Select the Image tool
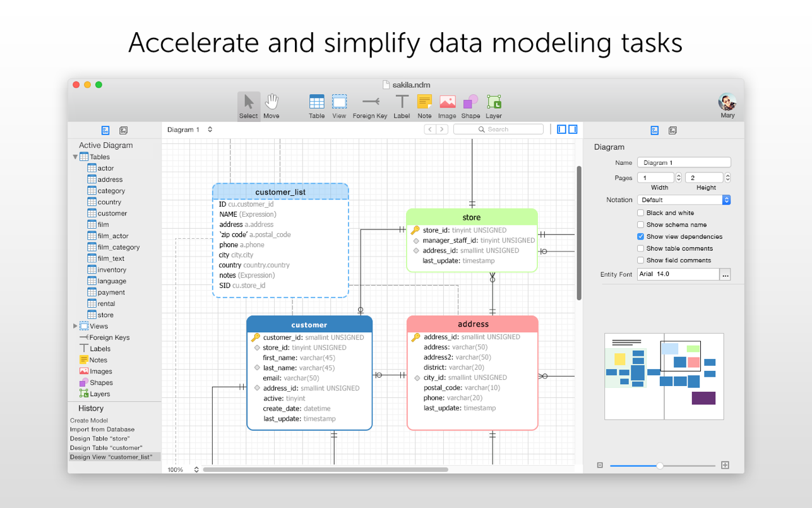The height and width of the screenshot is (508, 812). point(447,106)
